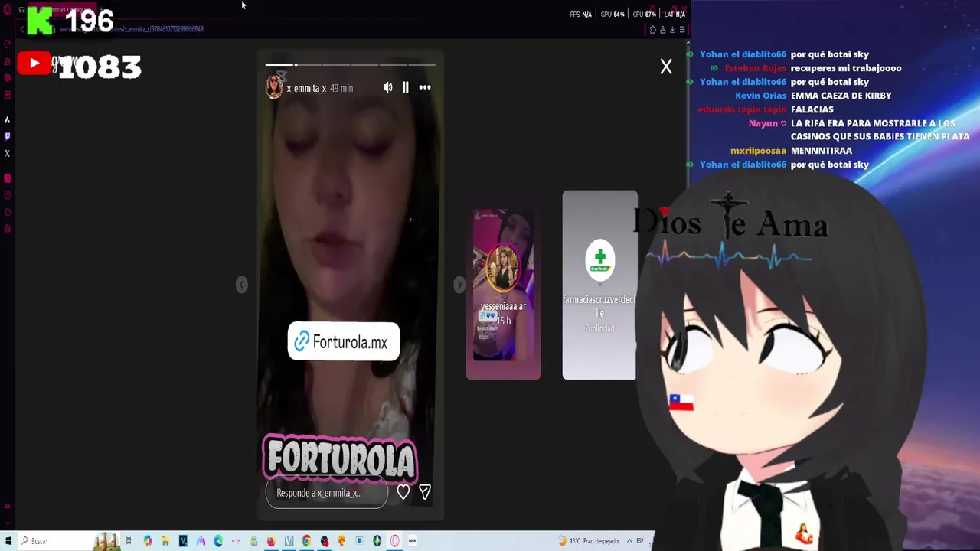Open the story three-dots options menu

425,88
